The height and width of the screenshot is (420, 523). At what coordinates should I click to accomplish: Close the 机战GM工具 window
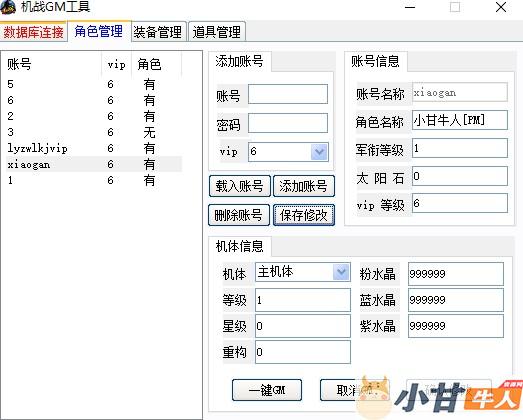pyautogui.click(x=501, y=7)
